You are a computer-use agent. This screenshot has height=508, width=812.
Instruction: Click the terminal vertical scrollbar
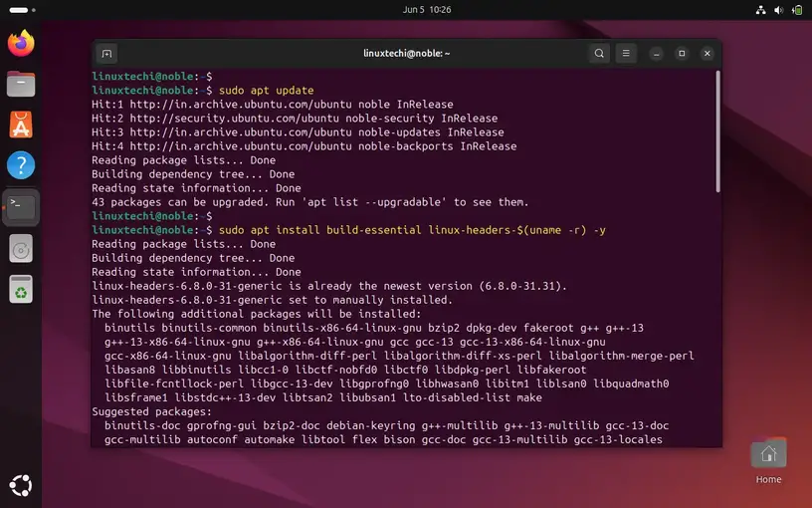click(x=718, y=131)
